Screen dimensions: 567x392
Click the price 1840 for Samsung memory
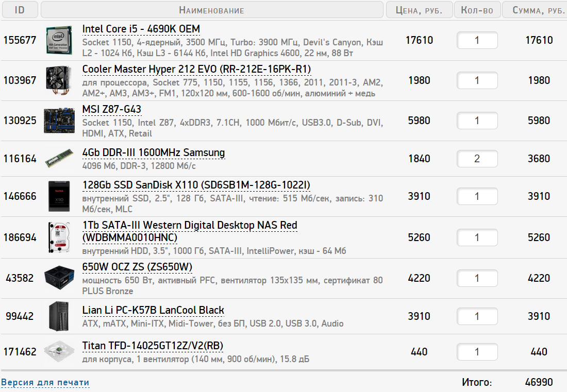pyautogui.click(x=419, y=159)
